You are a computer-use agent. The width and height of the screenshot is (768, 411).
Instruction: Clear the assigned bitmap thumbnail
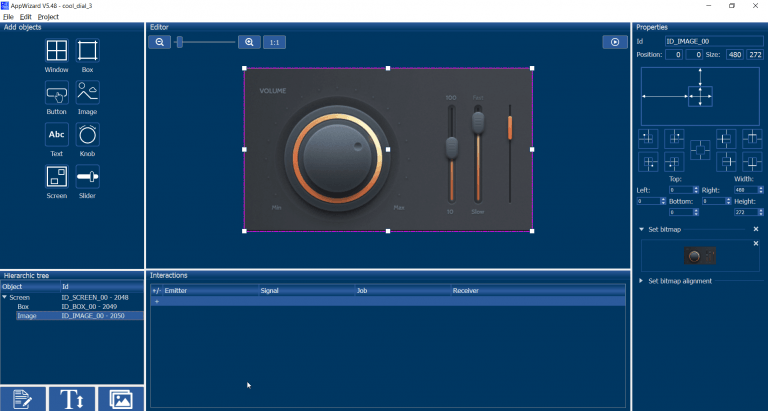coord(756,243)
